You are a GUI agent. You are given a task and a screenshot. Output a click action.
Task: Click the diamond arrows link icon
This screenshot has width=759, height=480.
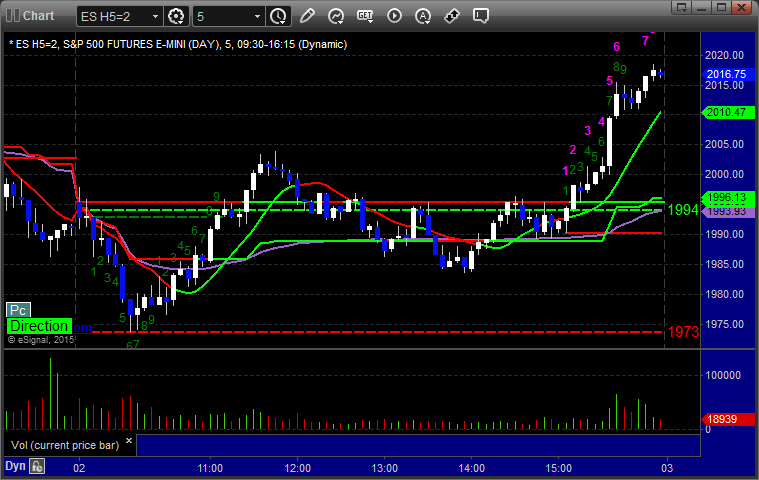452,16
